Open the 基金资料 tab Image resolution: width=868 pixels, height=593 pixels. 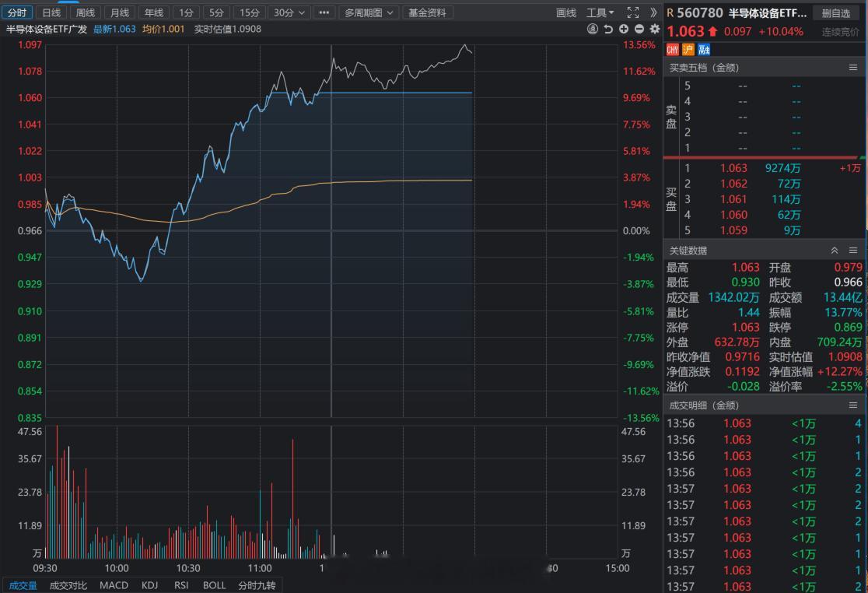(x=427, y=12)
